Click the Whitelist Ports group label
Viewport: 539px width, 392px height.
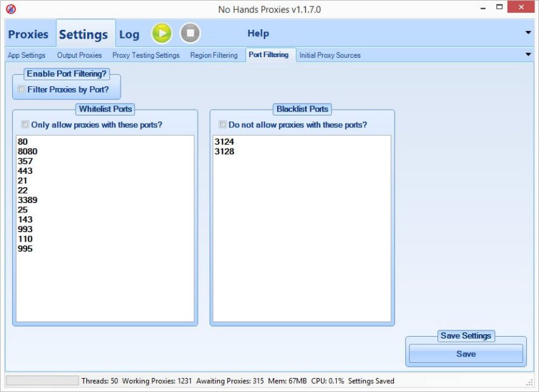(105, 109)
